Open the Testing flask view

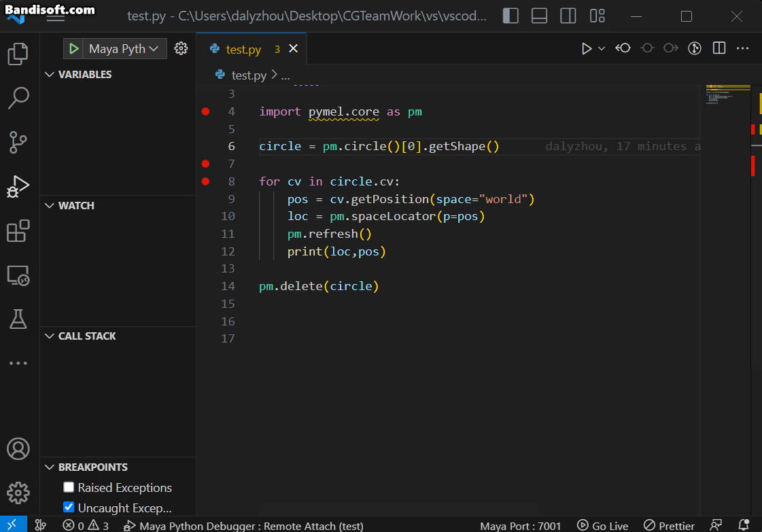(x=18, y=319)
